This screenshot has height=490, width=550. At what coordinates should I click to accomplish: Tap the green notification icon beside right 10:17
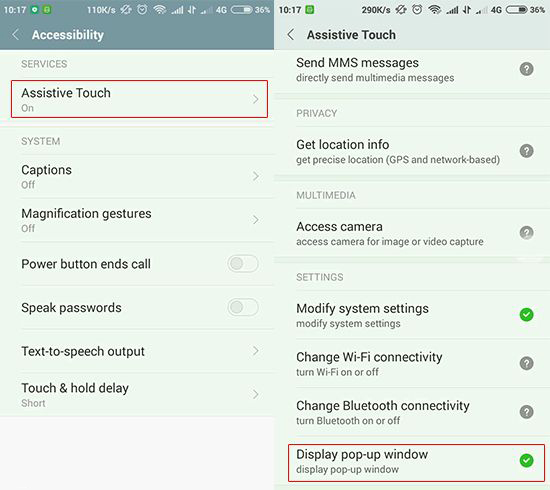[310, 10]
